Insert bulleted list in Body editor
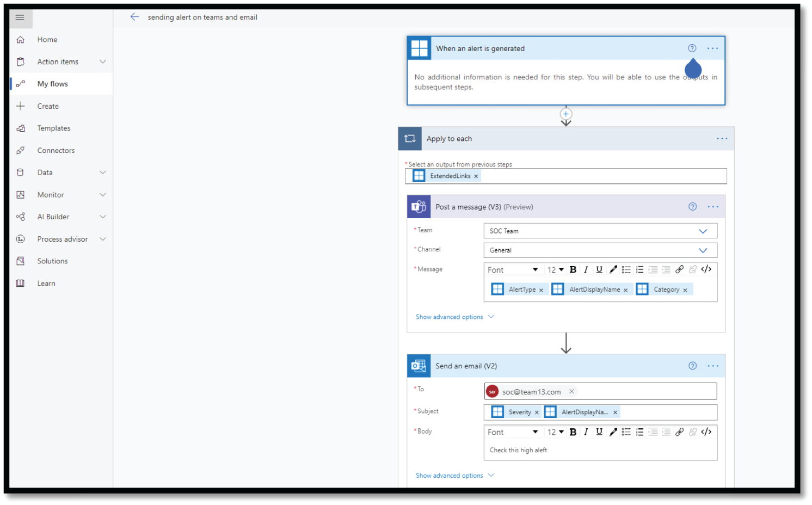Screen dimensions: 812x505 pyautogui.click(x=626, y=432)
